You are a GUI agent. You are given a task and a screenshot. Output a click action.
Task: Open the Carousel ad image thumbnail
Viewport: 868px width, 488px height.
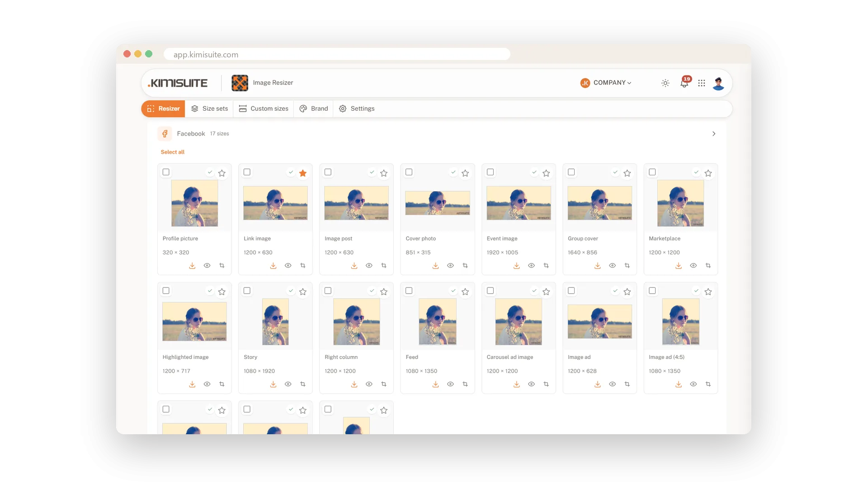519,322
